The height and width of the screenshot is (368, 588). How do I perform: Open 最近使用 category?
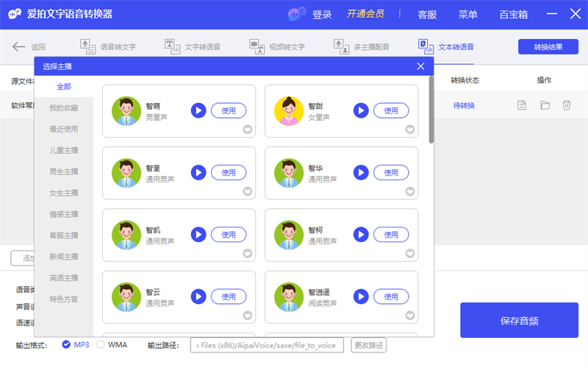[x=64, y=130]
